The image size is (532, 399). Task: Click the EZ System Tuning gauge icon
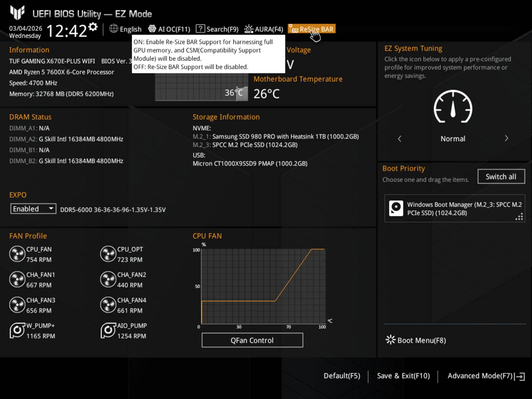(453, 107)
